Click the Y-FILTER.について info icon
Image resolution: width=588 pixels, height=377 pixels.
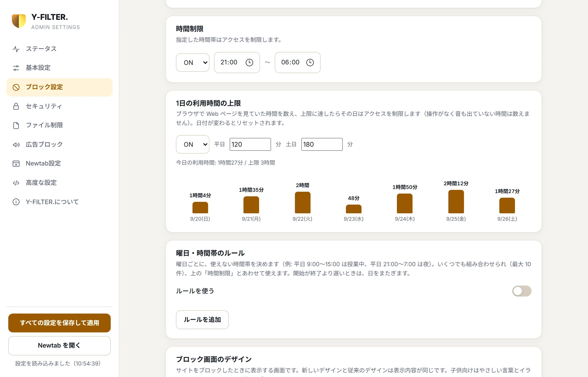pyautogui.click(x=16, y=202)
